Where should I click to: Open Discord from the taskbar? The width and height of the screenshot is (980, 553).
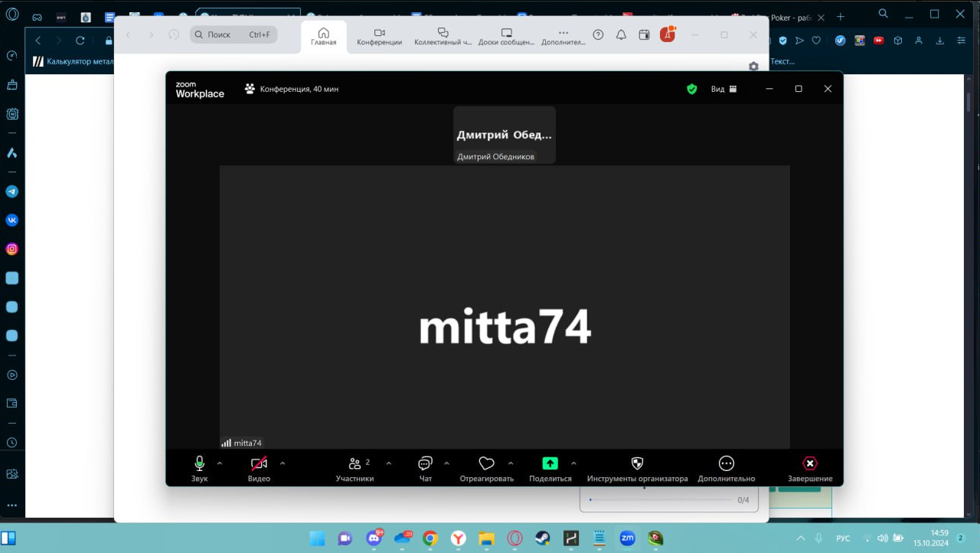click(x=374, y=538)
